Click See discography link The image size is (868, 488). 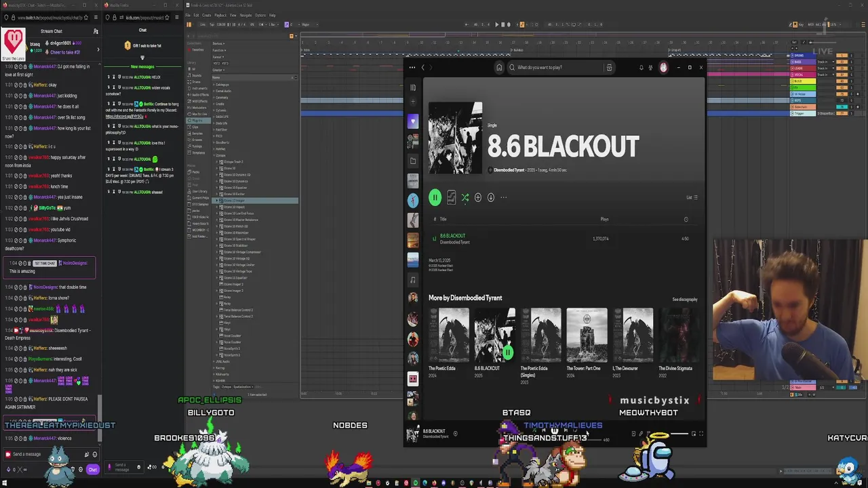[x=685, y=299]
